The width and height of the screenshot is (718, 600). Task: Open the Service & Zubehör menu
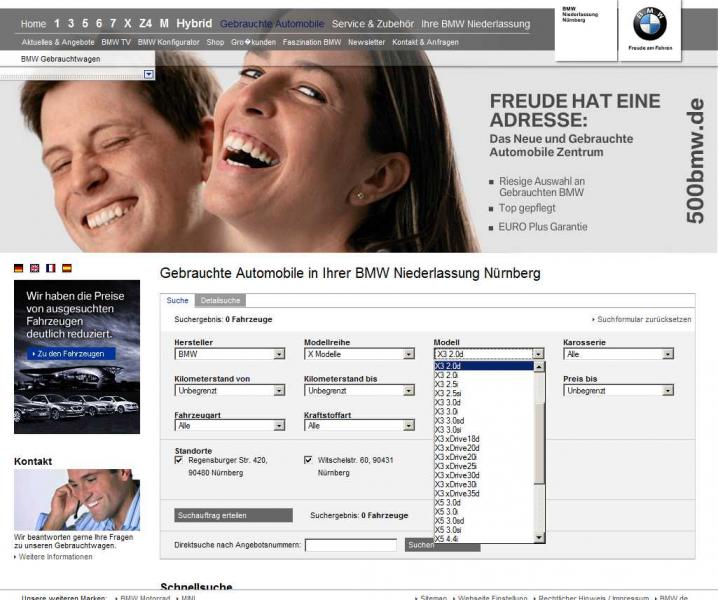pyautogui.click(x=372, y=23)
